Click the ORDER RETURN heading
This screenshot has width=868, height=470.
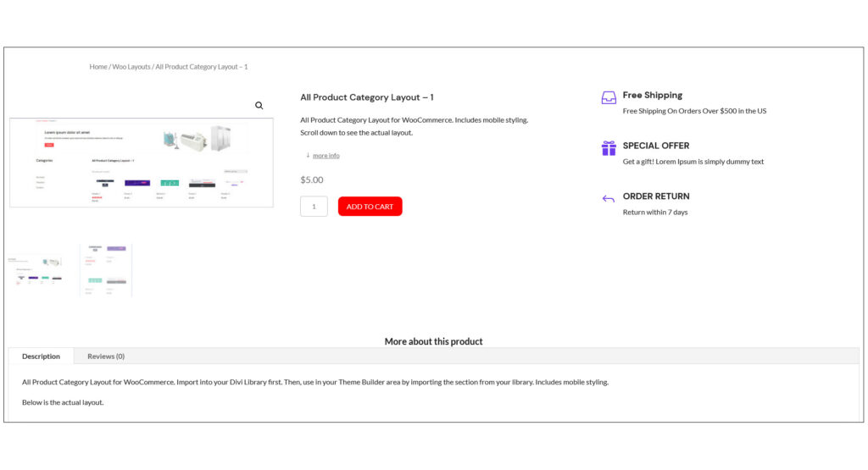(x=656, y=196)
